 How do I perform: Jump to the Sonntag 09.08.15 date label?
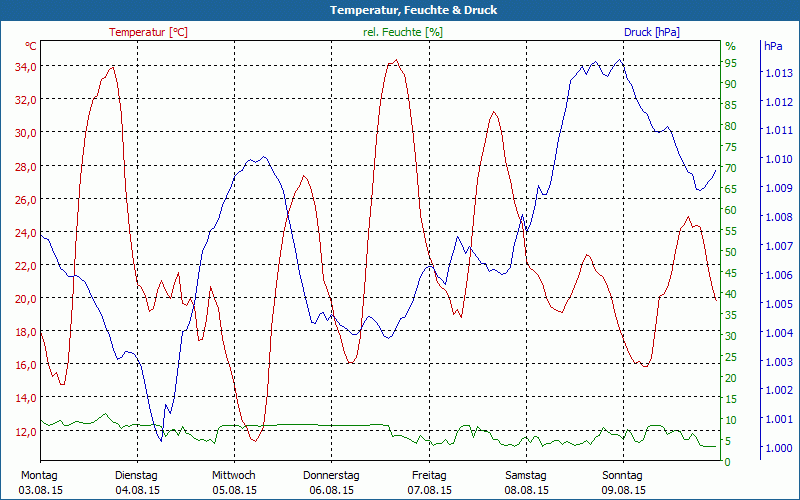click(x=624, y=482)
